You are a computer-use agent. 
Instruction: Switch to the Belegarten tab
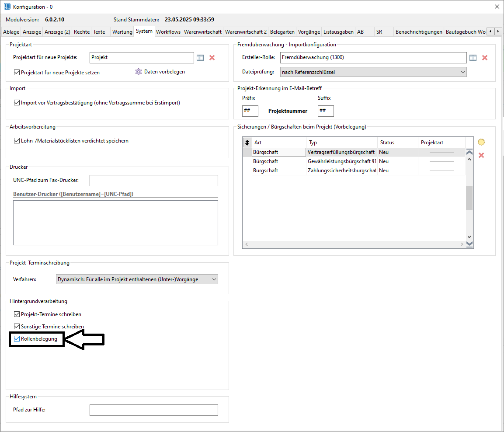point(282,32)
